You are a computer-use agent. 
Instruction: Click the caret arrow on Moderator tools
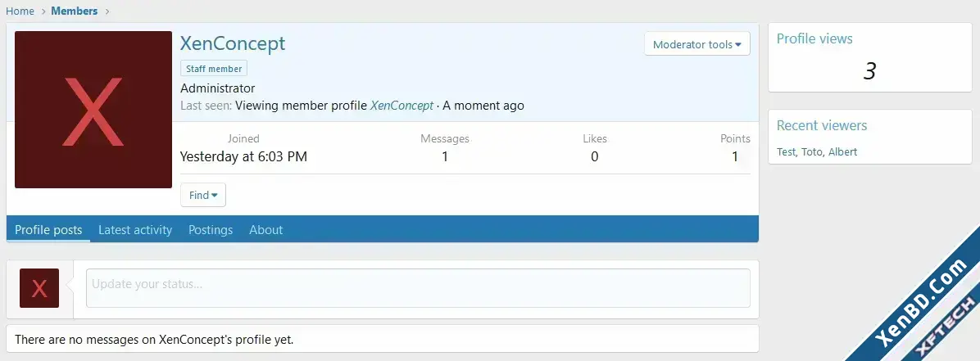tap(738, 45)
